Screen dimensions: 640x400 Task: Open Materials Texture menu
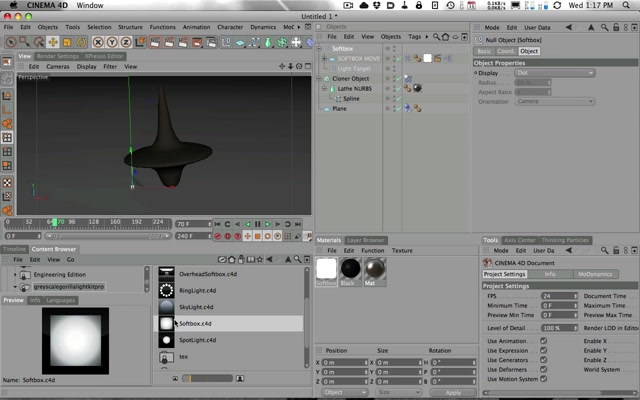coord(402,251)
